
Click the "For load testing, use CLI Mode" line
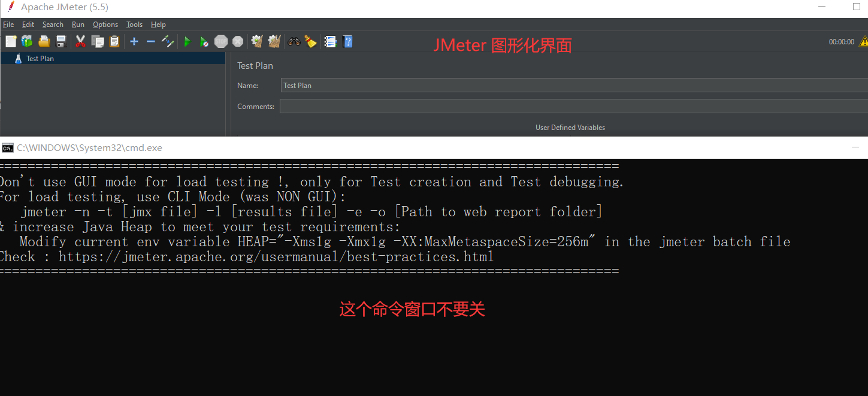173,197
